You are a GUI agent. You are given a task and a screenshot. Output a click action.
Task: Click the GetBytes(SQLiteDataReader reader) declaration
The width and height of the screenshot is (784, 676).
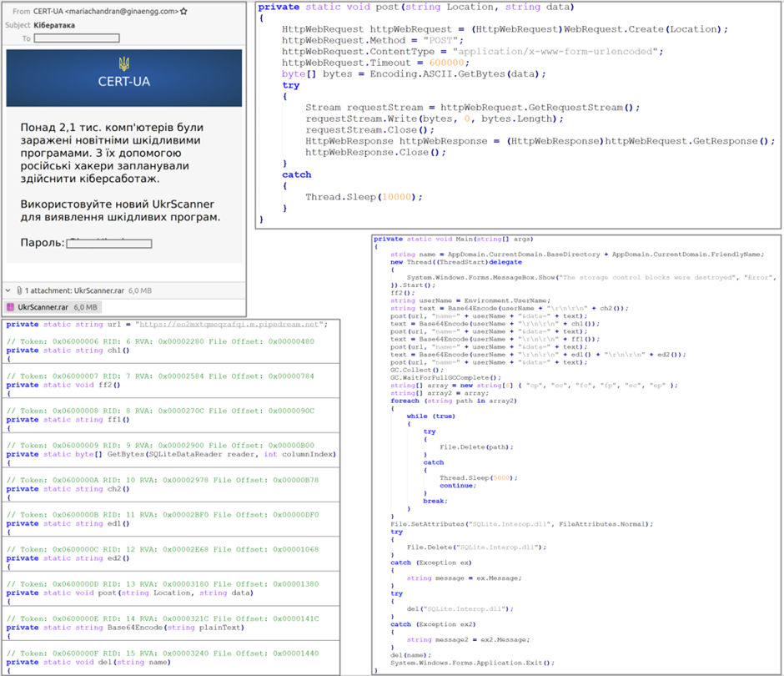(x=171, y=454)
